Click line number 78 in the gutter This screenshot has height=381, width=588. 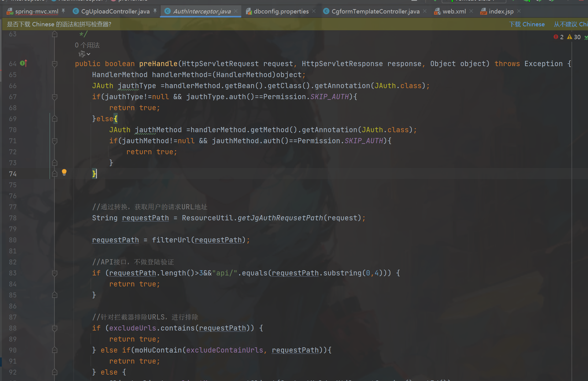pos(13,218)
